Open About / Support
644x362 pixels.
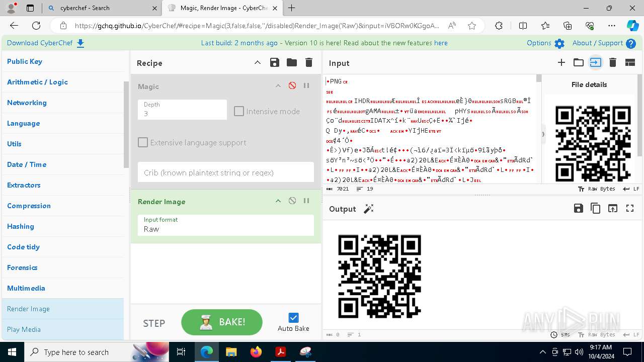tap(604, 43)
